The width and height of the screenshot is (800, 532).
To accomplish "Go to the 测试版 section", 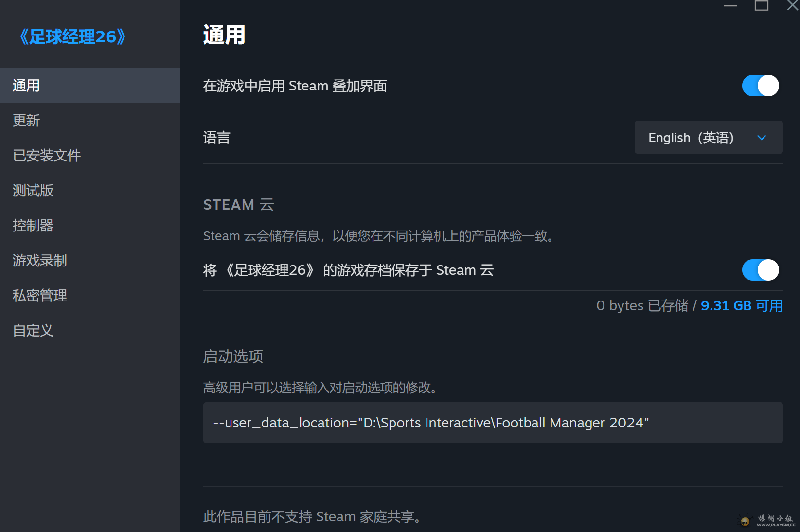I will click(33, 191).
